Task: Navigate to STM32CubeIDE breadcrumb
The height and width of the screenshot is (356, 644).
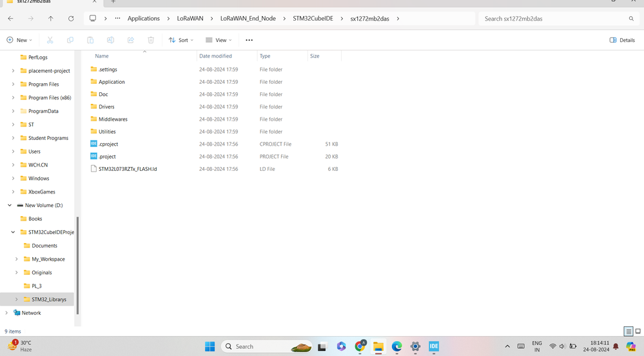Action: [313, 19]
